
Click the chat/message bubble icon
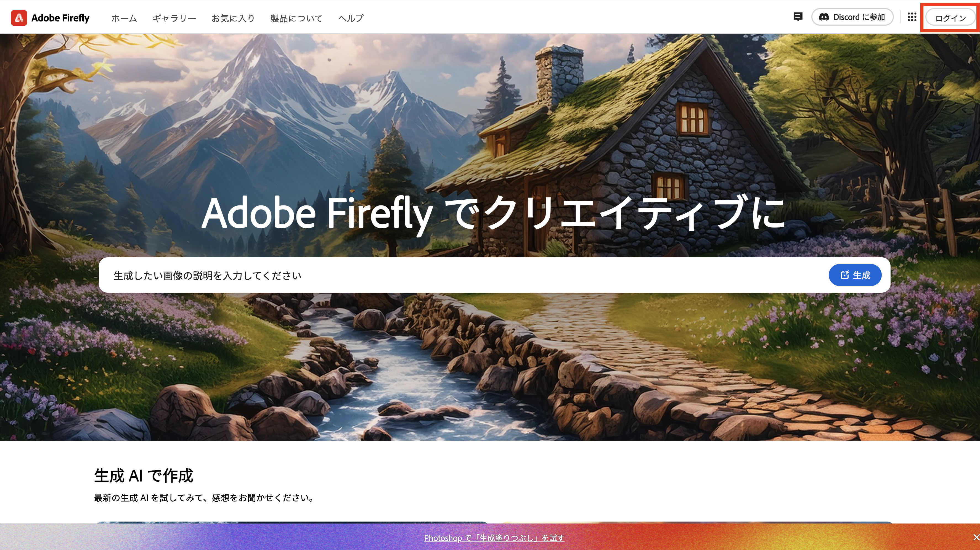tap(797, 16)
